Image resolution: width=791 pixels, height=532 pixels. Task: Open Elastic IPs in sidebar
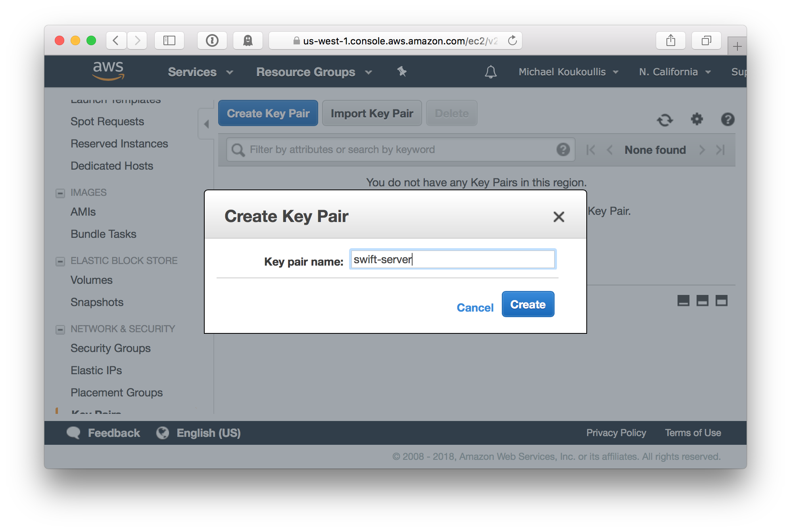(96, 370)
